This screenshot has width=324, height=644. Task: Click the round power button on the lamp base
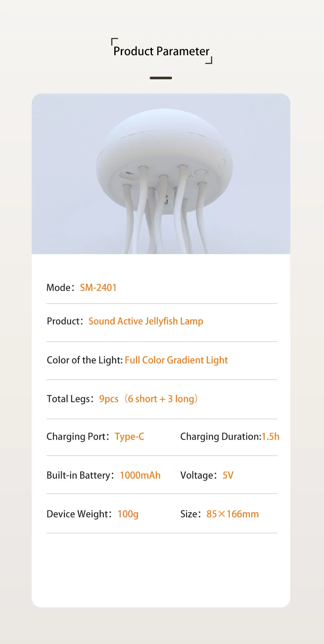coord(201,173)
